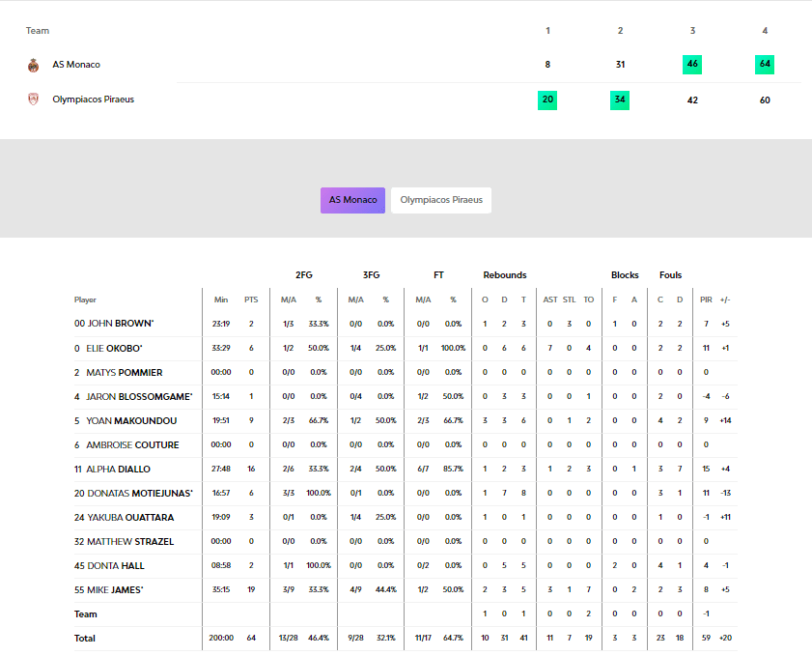Open the AS Monaco team name link
This screenshot has height=656, width=812.
(x=76, y=65)
